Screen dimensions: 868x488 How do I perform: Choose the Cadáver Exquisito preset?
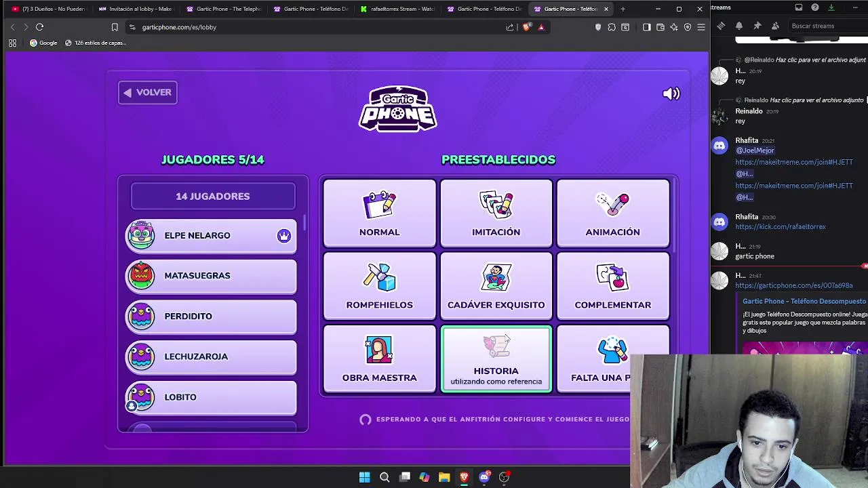(496, 285)
